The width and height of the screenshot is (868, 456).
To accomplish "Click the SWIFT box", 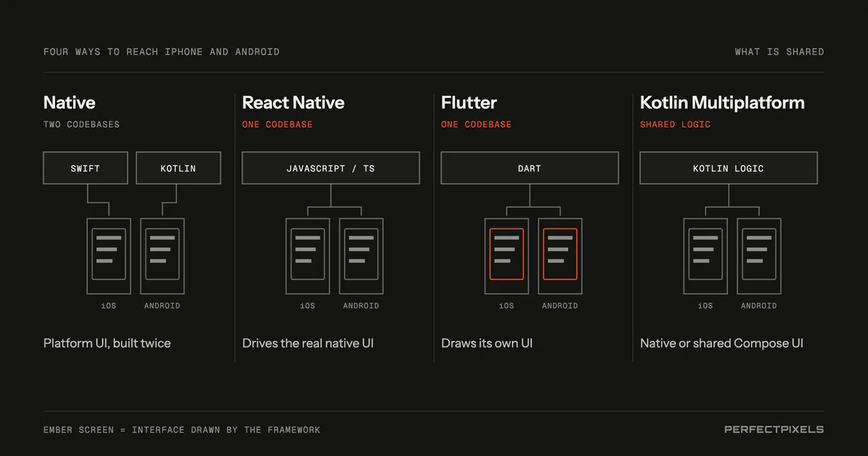I will (x=85, y=168).
